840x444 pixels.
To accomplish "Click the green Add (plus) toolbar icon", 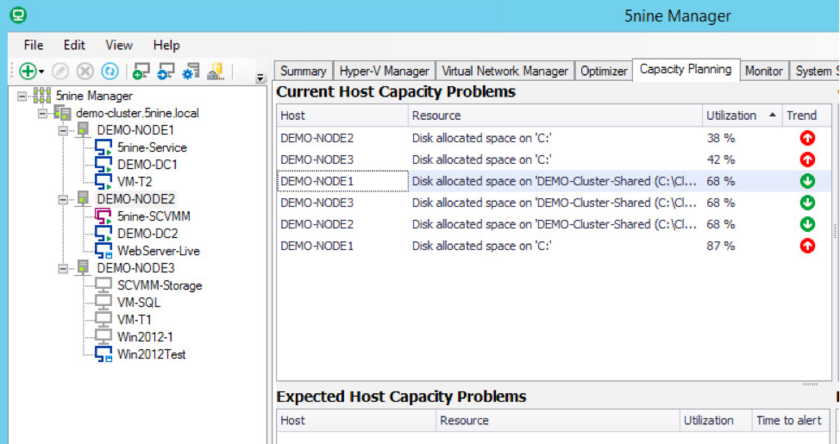I will 27,71.
